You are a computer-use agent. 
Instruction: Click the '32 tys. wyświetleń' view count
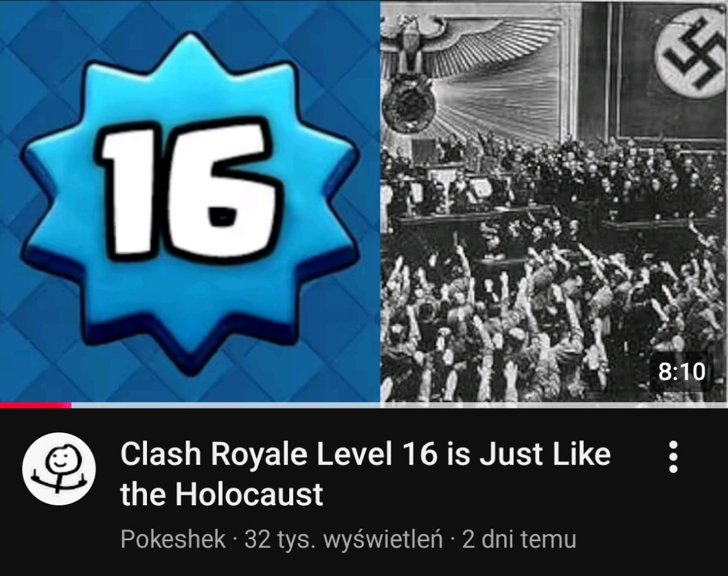343,540
